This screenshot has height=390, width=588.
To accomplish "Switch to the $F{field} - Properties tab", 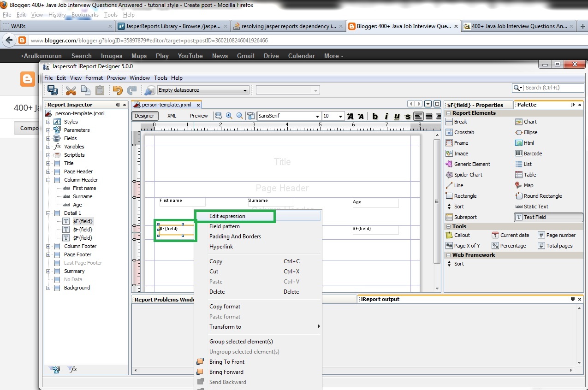I will click(475, 105).
